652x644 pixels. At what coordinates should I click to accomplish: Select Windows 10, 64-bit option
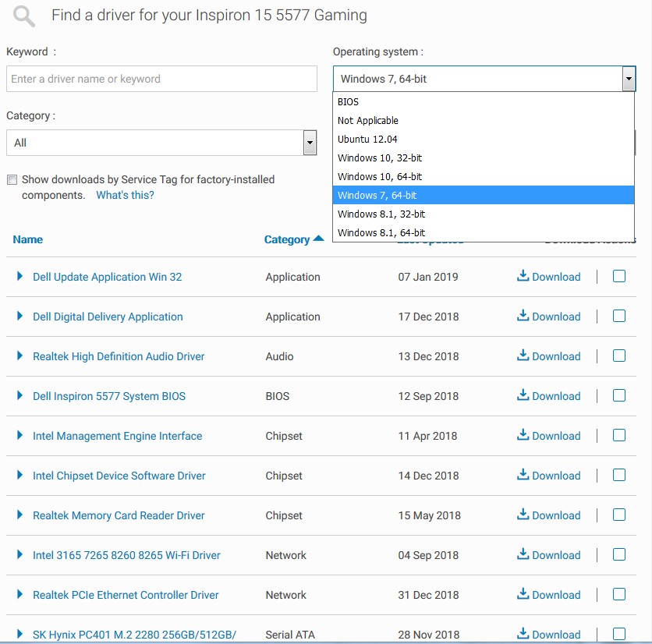click(x=484, y=177)
